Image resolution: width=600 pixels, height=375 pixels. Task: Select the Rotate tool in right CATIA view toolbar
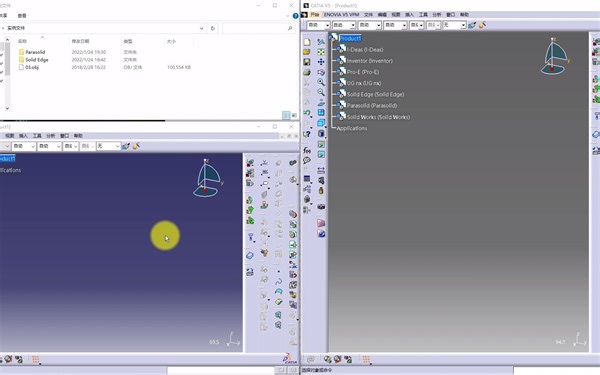click(x=321, y=72)
